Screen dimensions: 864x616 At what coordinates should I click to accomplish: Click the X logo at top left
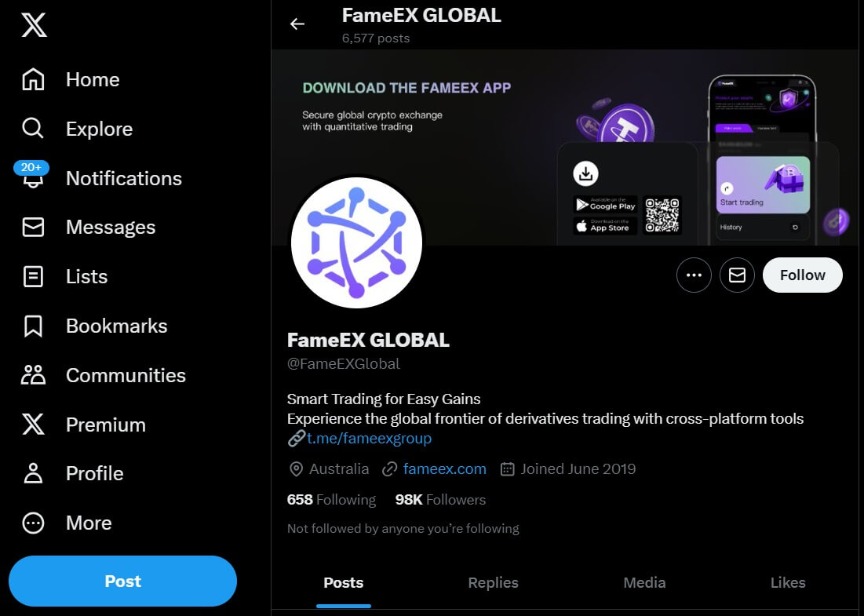pyautogui.click(x=32, y=24)
